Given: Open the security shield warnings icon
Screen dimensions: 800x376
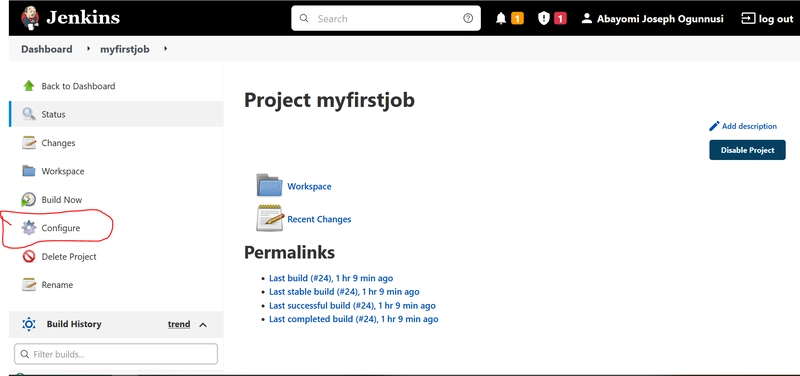Looking at the screenshot, I should coord(544,19).
